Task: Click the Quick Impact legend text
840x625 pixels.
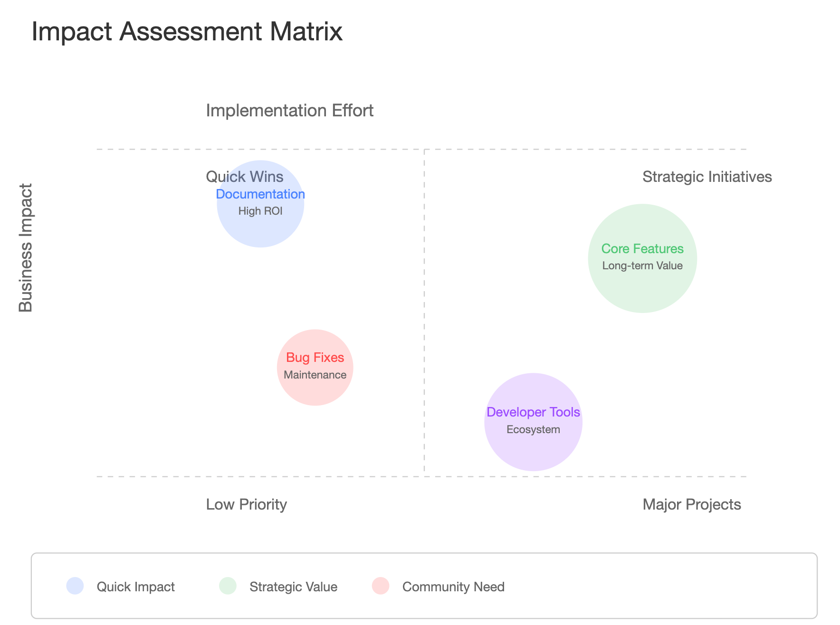Action: 136,587
